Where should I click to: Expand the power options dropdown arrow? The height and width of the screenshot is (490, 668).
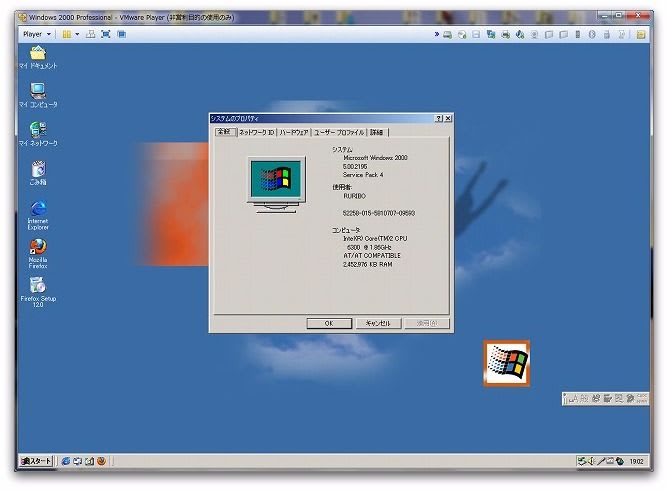point(77,34)
